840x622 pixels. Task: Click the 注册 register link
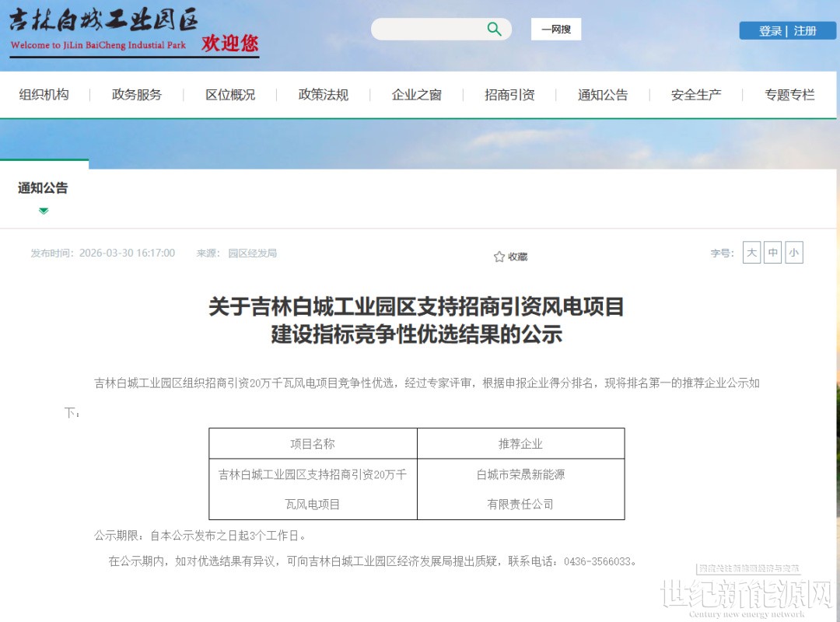tap(805, 31)
